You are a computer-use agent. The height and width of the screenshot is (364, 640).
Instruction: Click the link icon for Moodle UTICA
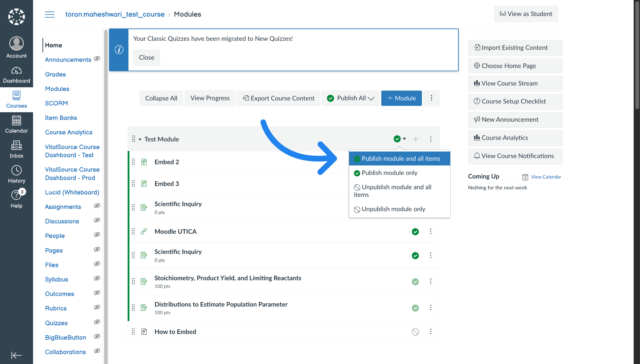[x=144, y=231]
